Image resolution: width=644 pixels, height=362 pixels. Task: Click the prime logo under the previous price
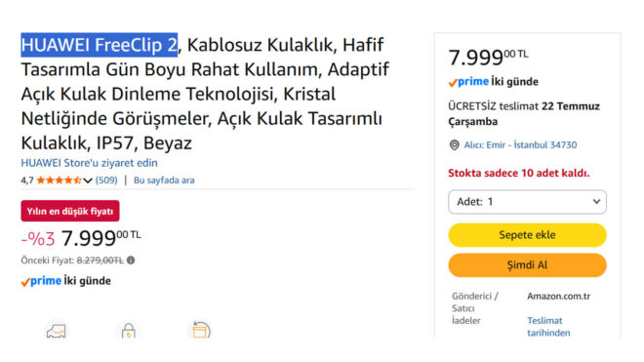41,281
